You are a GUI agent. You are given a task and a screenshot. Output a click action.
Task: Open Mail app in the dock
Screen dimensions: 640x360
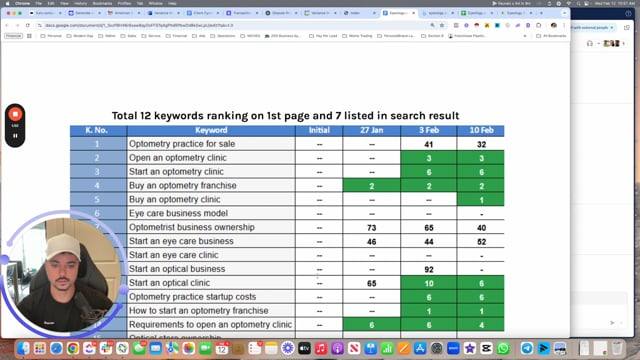156,348
